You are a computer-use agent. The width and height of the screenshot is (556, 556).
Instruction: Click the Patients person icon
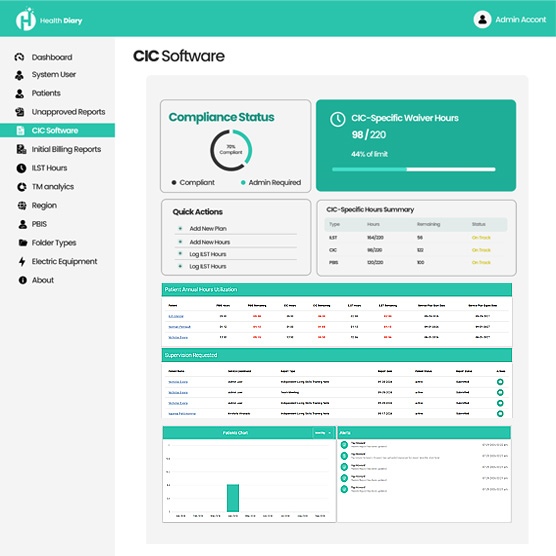[x=20, y=93]
